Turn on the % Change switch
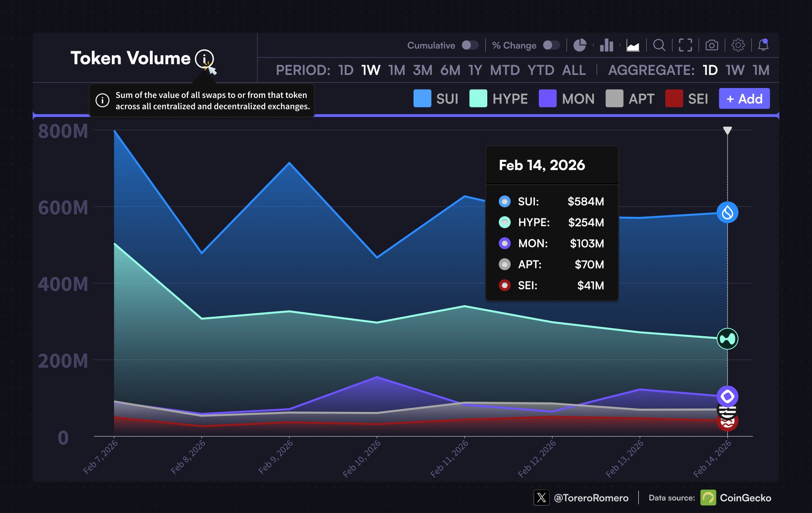Viewport: 812px width, 513px height. coord(551,45)
